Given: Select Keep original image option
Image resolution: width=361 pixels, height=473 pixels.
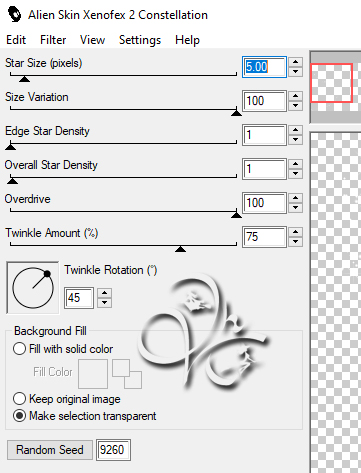Looking at the screenshot, I should click(x=19, y=399).
